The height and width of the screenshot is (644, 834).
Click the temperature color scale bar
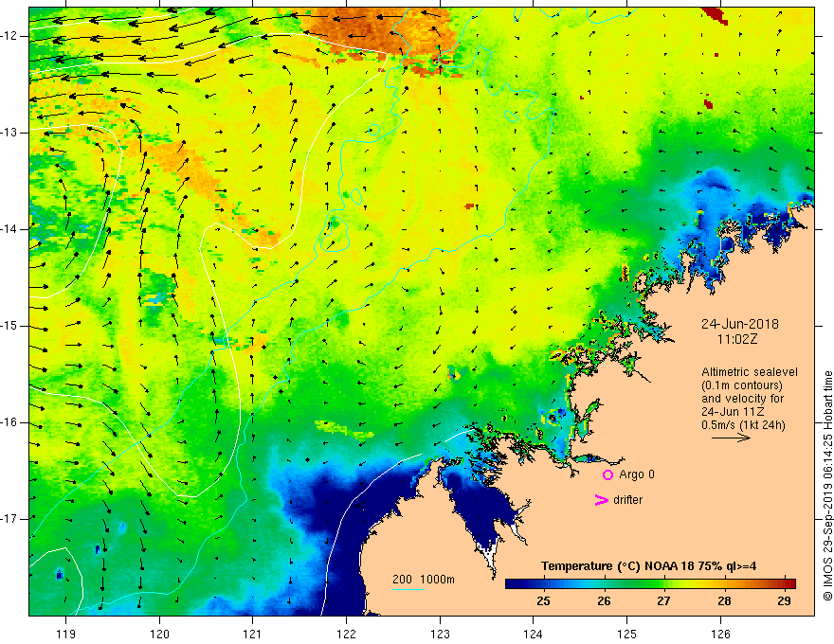[x=650, y=583]
